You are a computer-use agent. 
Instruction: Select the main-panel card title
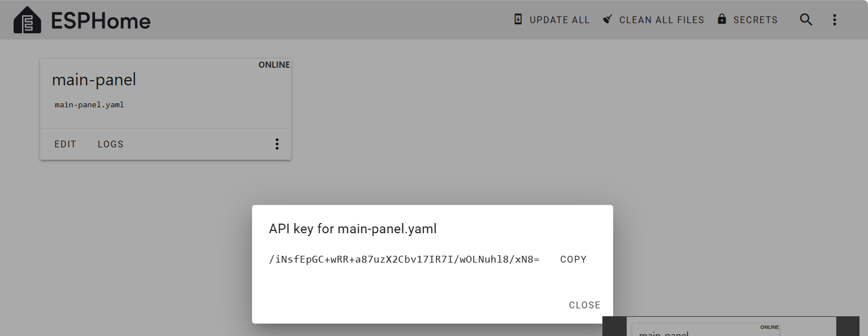point(94,80)
